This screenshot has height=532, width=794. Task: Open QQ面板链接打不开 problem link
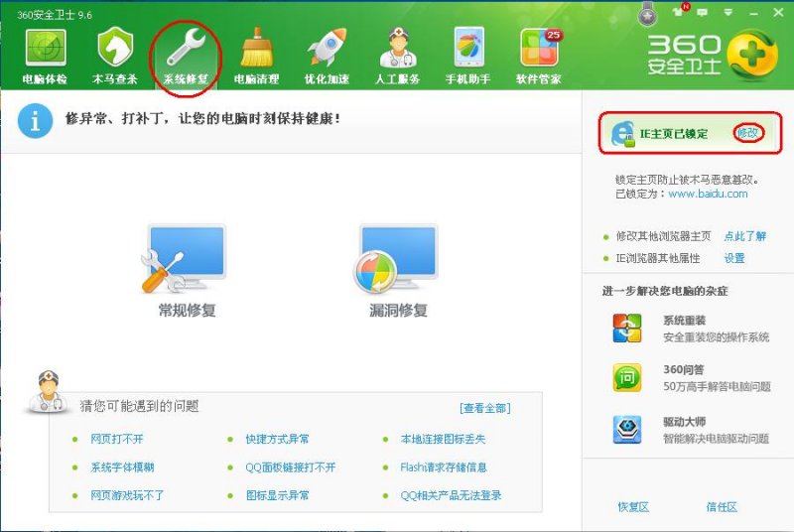(290, 467)
